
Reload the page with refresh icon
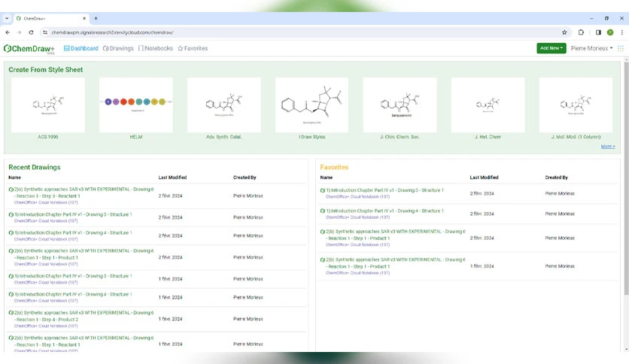[31, 32]
